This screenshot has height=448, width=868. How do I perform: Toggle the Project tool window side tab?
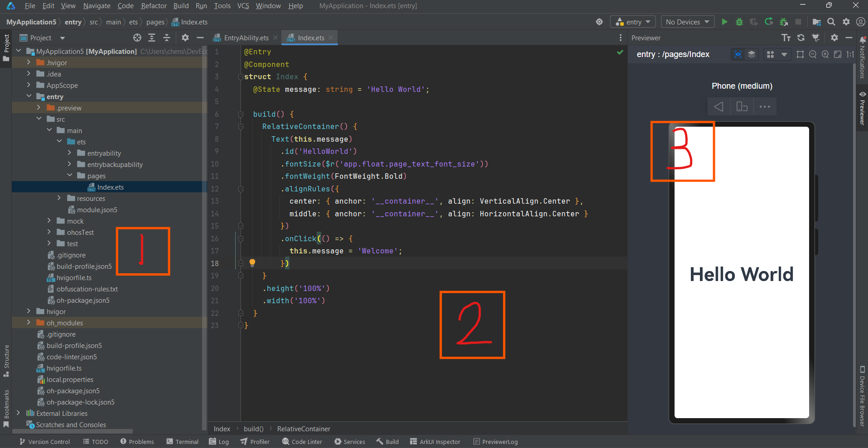[x=6, y=48]
